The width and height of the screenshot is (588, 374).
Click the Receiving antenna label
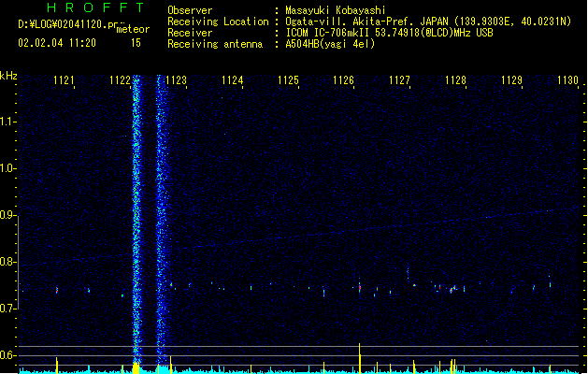[x=215, y=44]
